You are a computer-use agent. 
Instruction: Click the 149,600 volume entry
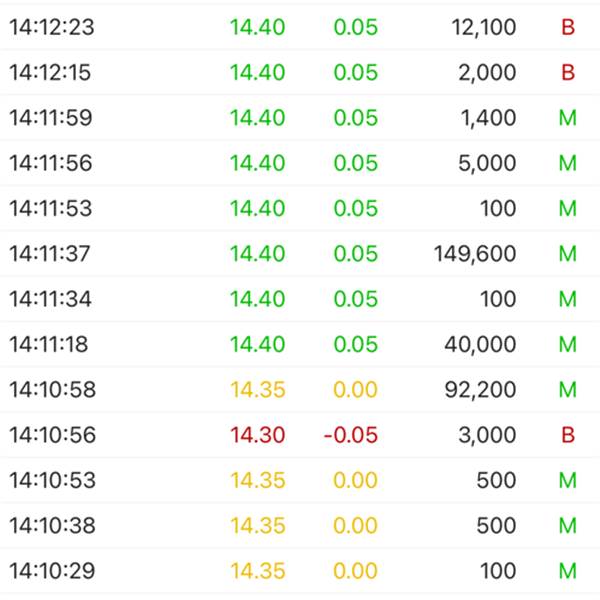[475, 254]
